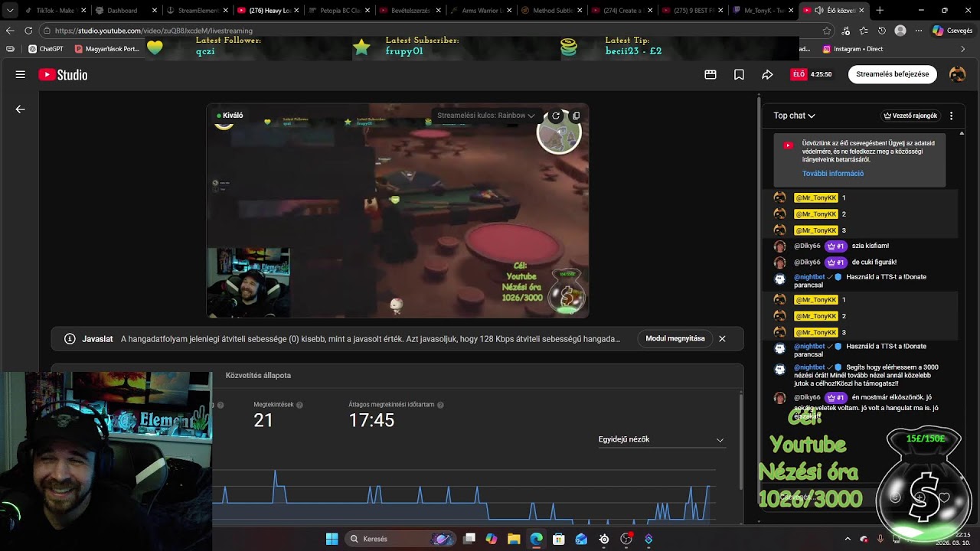Click the film-strip icon in the Studio header
This screenshot has width=980, height=551.
click(710, 74)
